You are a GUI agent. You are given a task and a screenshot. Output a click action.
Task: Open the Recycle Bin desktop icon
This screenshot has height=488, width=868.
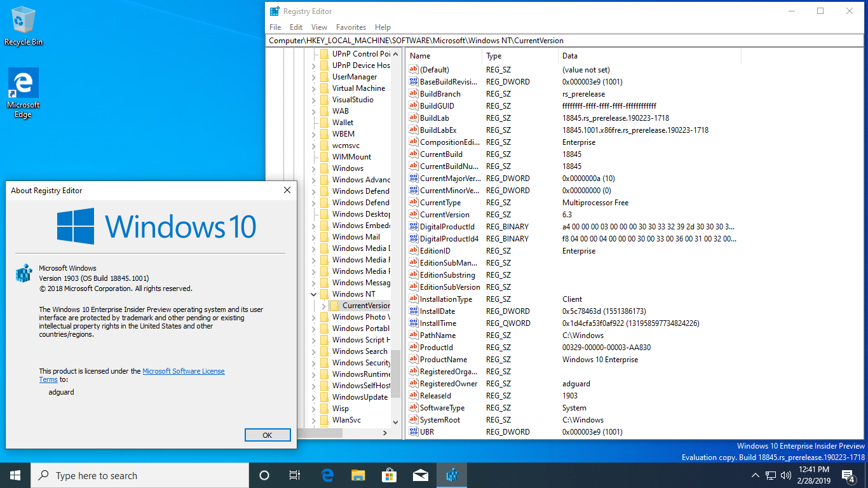coord(24,25)
